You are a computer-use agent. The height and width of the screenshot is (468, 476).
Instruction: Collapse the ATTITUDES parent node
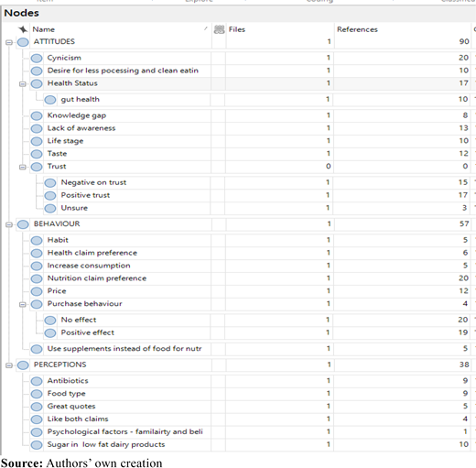tap(9, 42)
